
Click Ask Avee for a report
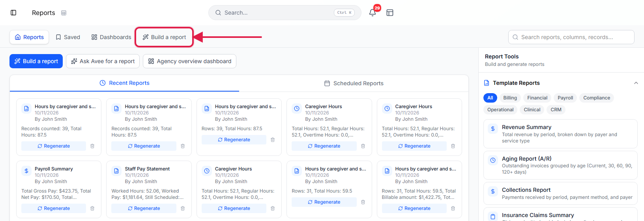[103, 61]
